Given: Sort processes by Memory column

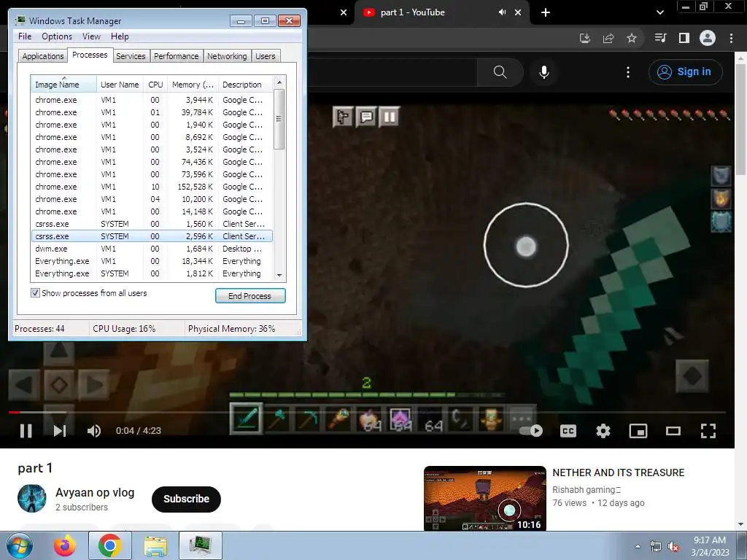Looking at the screenshot, I should [193, 85].
